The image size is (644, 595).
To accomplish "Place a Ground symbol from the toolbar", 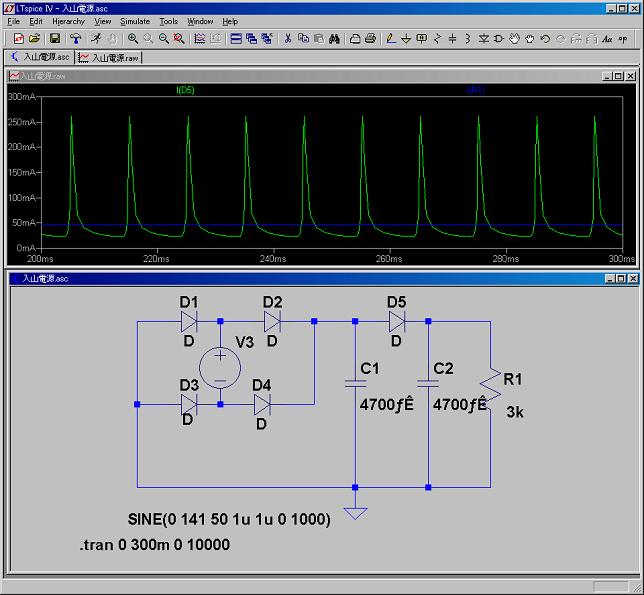I will (406, 39).
